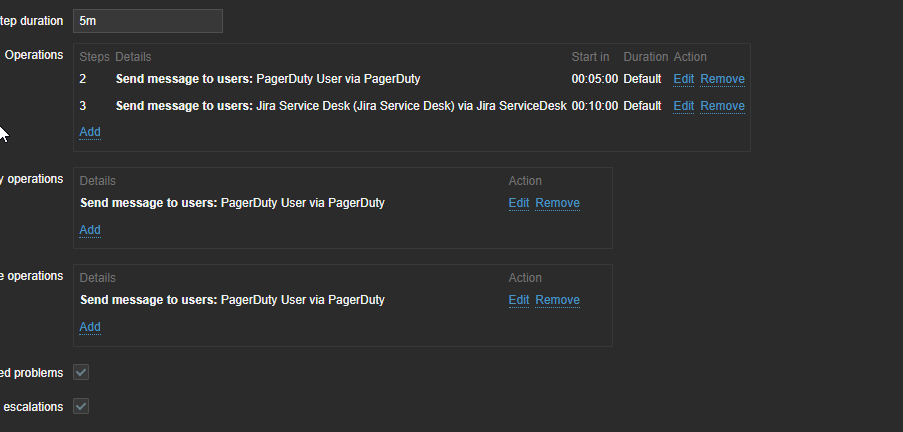Toggle the canceled escalations checkbox

(x=82, y=407)
